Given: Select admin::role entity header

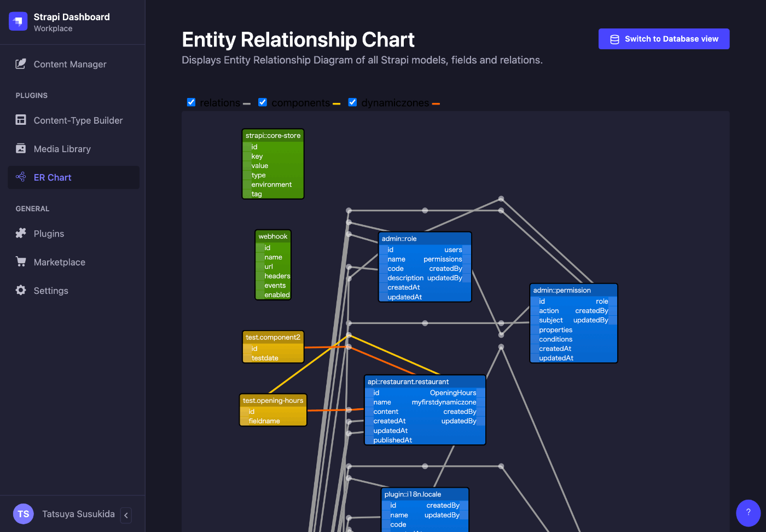Looking at the screenshot, I should click(425, 239).
